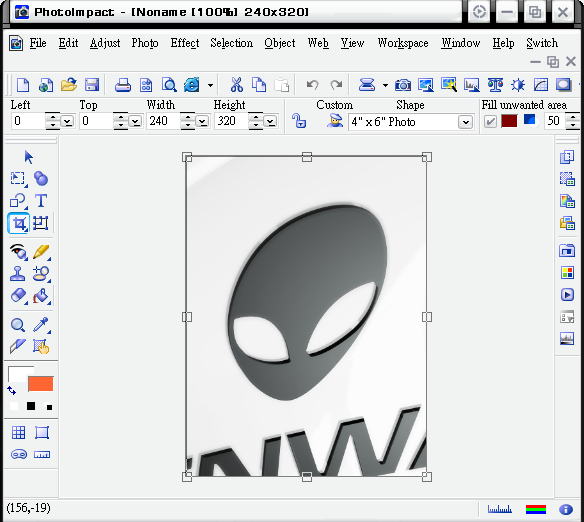Swap foreground and background colors
The image size is (584, 522).
[12, 391]
